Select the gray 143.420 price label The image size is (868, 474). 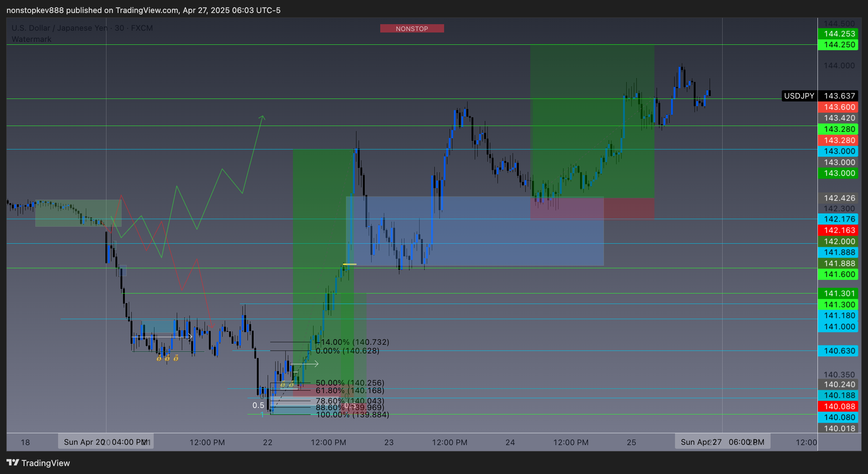click(838, 118)
